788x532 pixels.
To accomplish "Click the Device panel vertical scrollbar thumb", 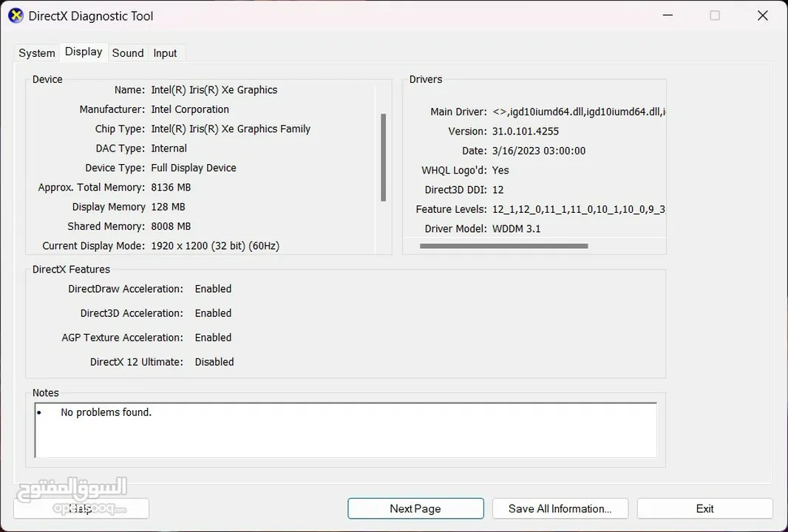I will click(x=384, y=157).
